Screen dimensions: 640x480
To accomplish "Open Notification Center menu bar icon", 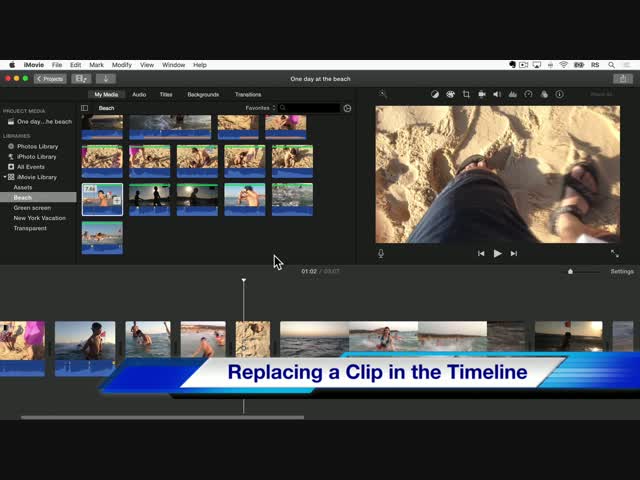I will [x=627, y=65].
